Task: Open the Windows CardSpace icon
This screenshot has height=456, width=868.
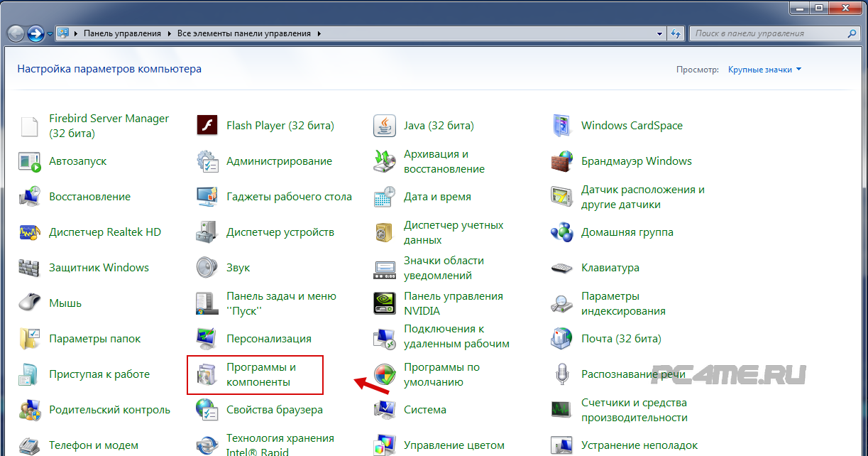Action: [561, 126]
